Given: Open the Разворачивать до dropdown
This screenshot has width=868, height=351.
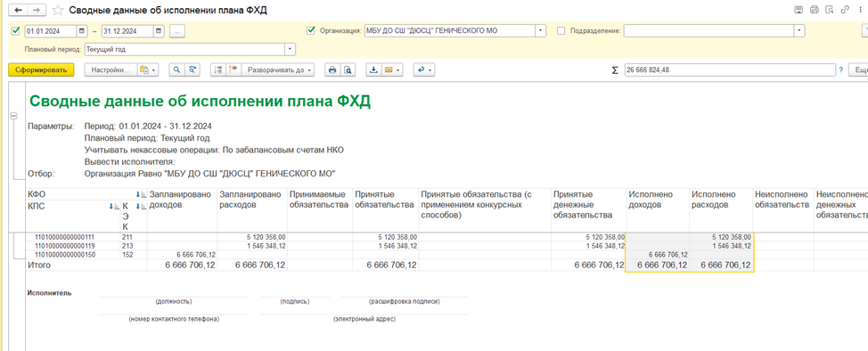Looking at the screenshot, I should [278, 69].
